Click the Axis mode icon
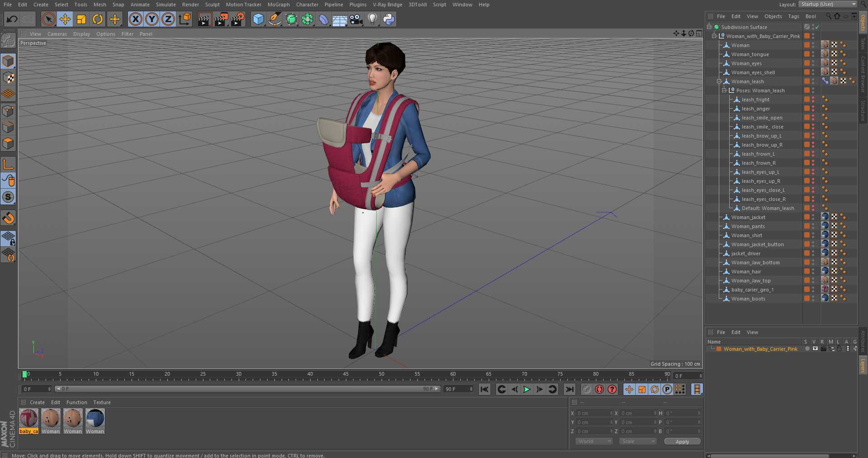The image size is (868, 458). pos(8,164)
